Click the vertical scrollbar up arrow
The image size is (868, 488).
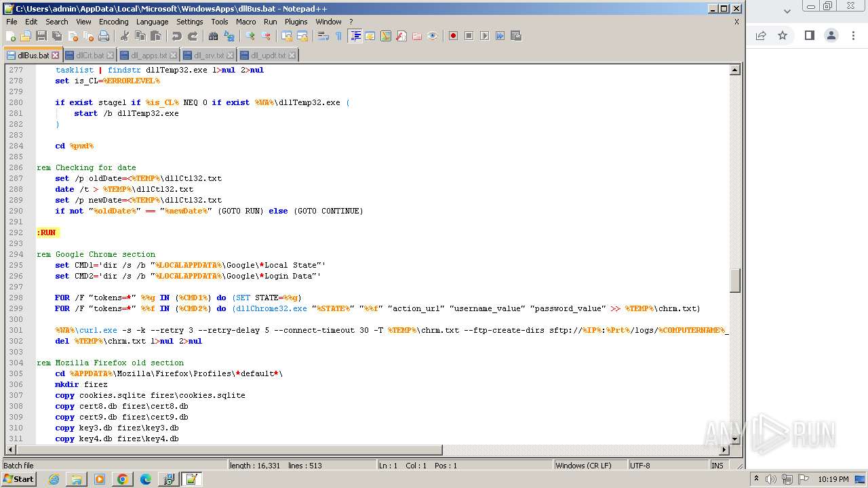pos(734,70)
